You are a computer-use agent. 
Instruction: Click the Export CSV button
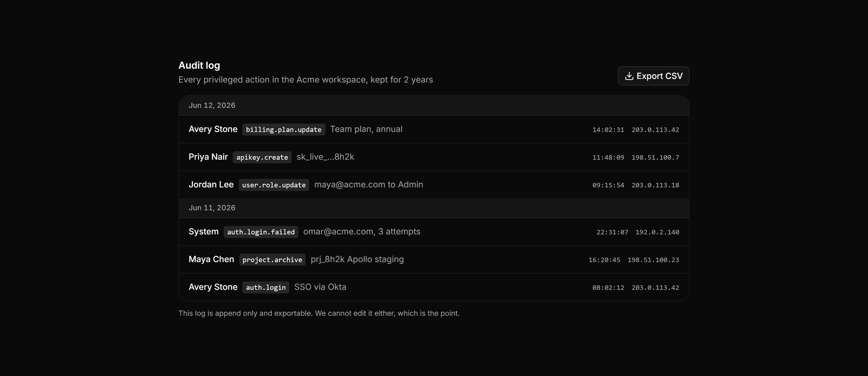coord(653,76)
